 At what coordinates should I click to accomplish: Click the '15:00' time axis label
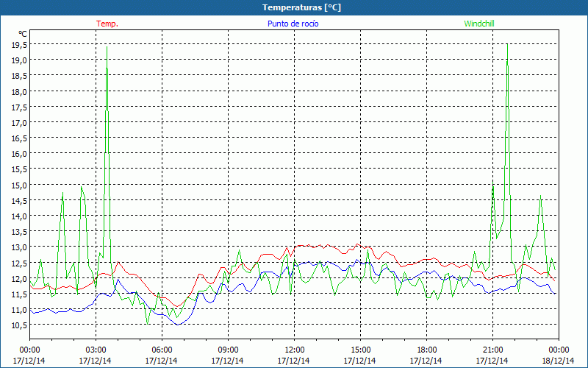(x=360, y=350)
